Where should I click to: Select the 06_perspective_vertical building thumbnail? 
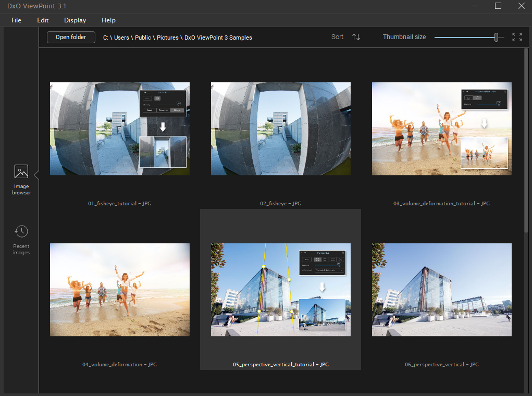pos(441,289)
